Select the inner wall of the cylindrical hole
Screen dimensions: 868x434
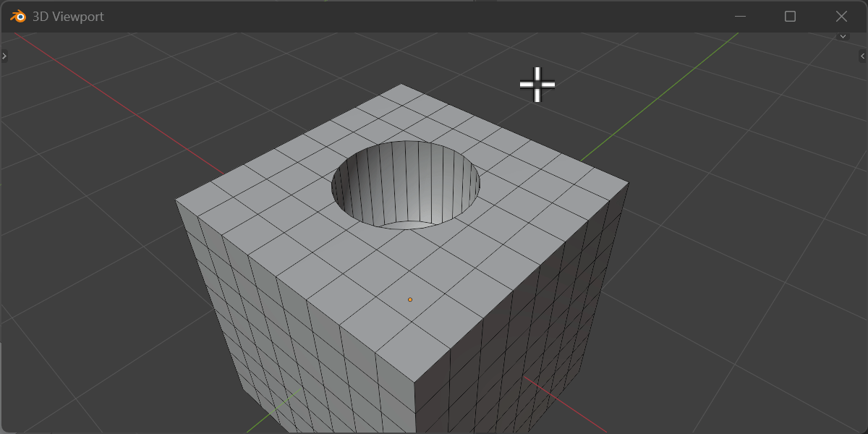click(x=405, y=181)
